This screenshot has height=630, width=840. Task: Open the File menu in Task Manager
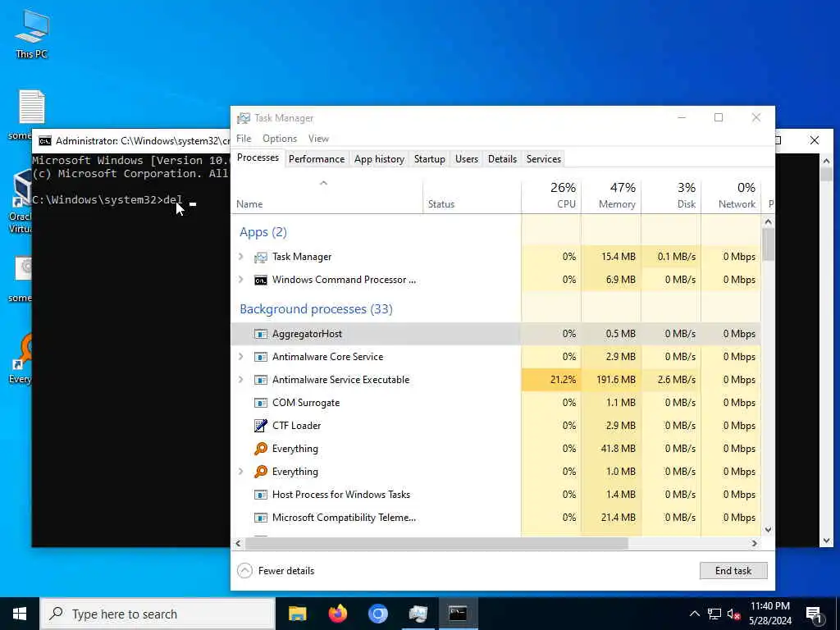tap(244, 139)
